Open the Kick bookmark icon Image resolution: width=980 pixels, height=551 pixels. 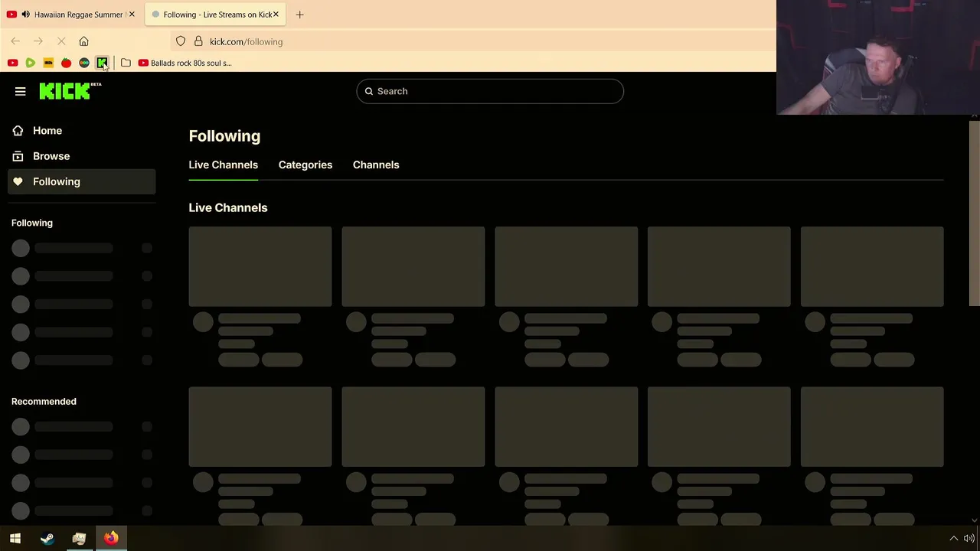(x=102, y=63)
